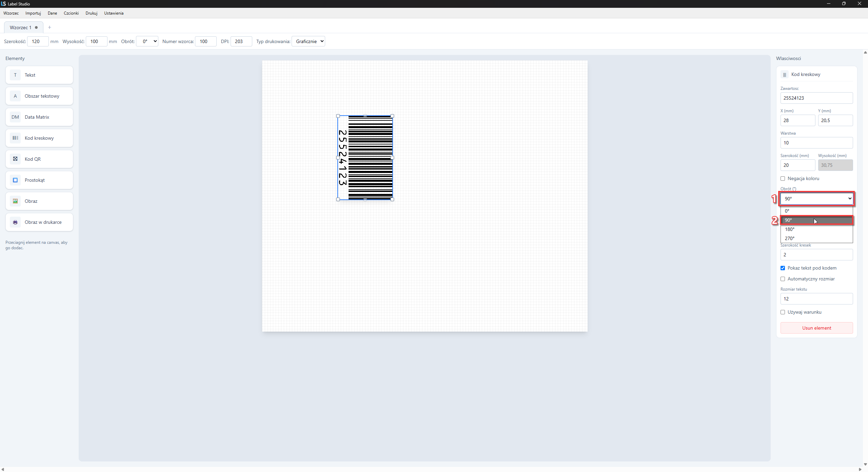Select 270° rotation option
This screenshot has height=472, width=868.
[x=816, y=238]
